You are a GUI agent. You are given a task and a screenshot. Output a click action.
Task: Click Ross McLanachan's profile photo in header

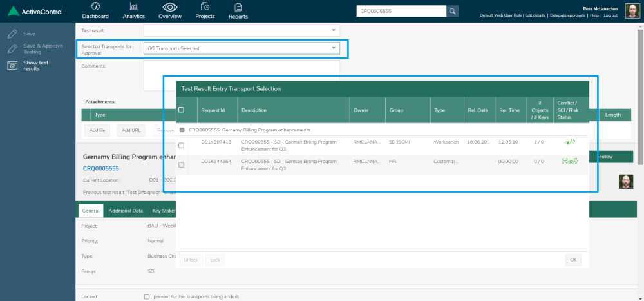632,11
